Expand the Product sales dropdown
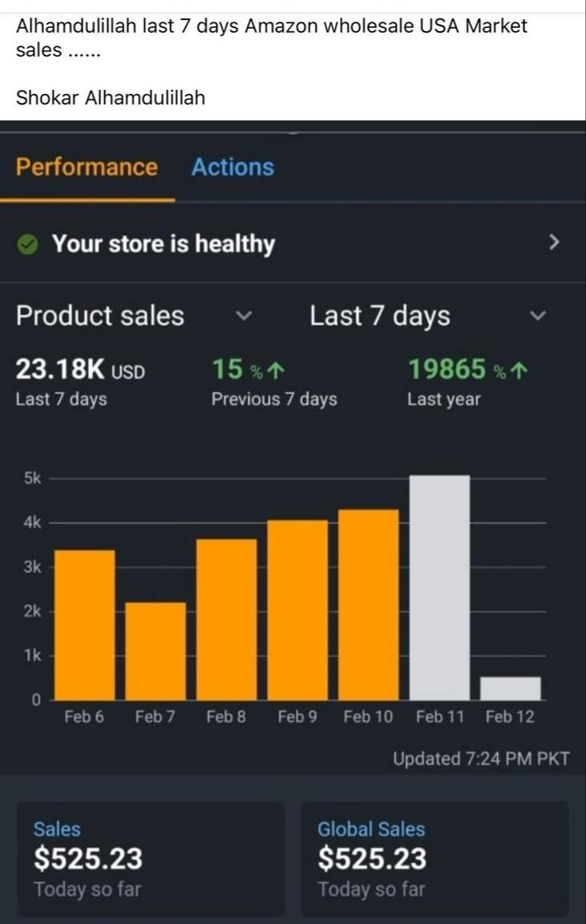 tap(244, 316)
